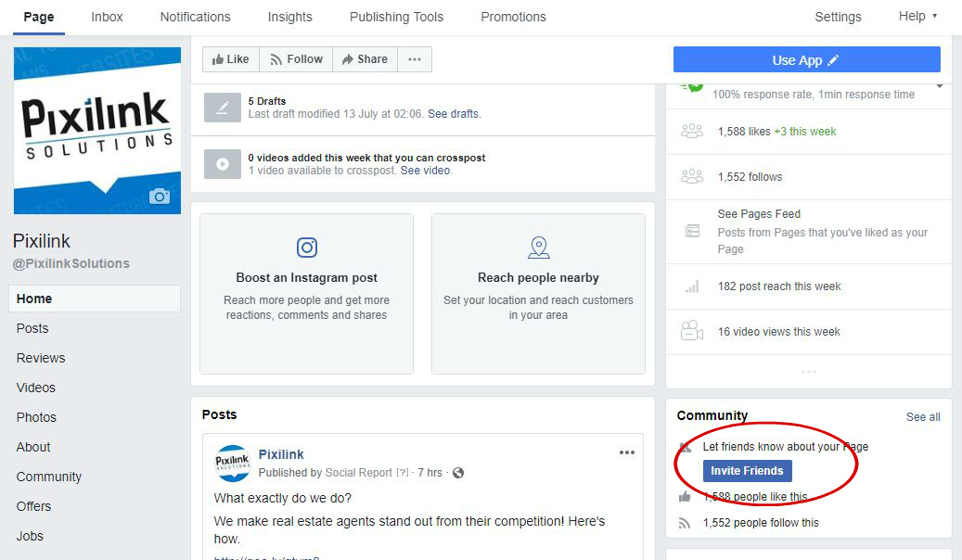Click the Pixilink avatar in the post
Screen dimensions: 962x560
pyautogui.click(x=232, y=463)
